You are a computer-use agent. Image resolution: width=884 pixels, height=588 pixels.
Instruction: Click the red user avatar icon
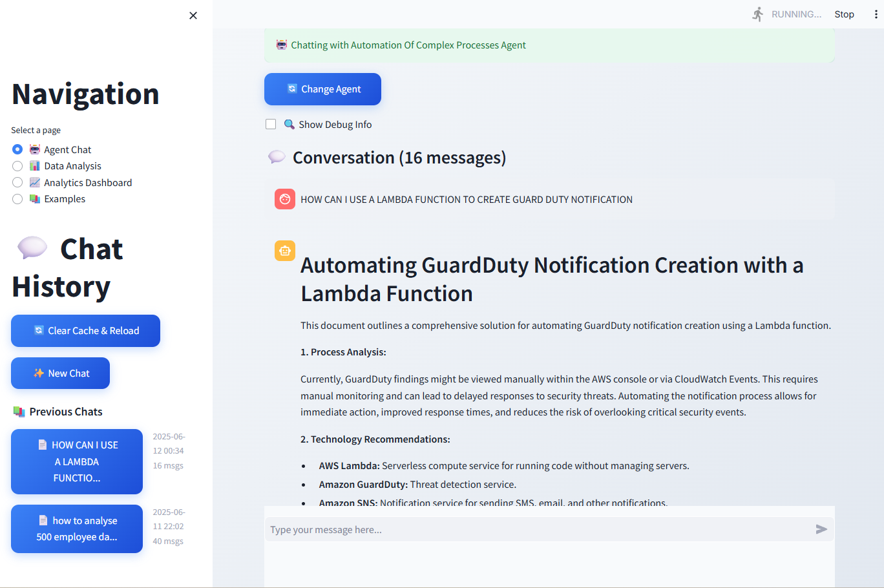[285, 199]
